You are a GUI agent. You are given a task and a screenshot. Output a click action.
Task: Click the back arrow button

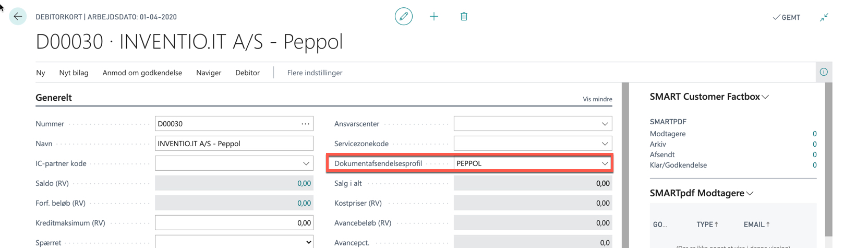click(18, 17)
